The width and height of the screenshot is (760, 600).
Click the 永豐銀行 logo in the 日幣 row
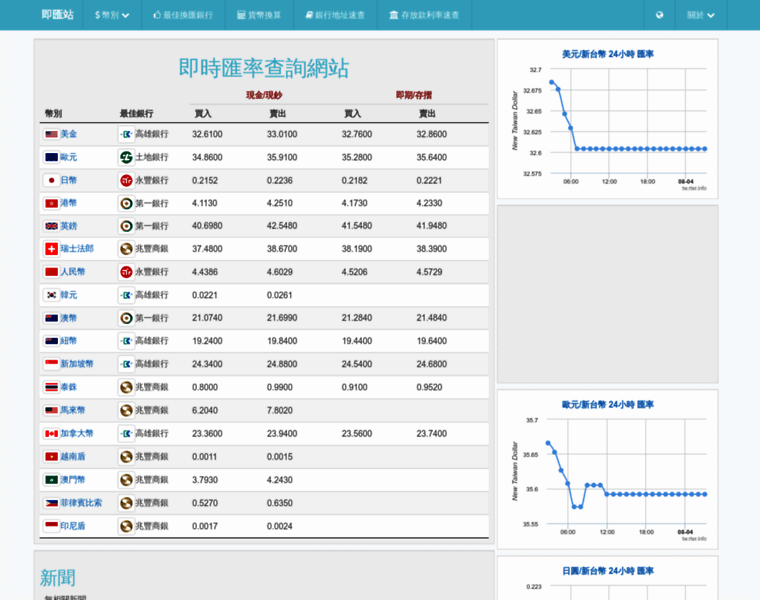(126, 180)
